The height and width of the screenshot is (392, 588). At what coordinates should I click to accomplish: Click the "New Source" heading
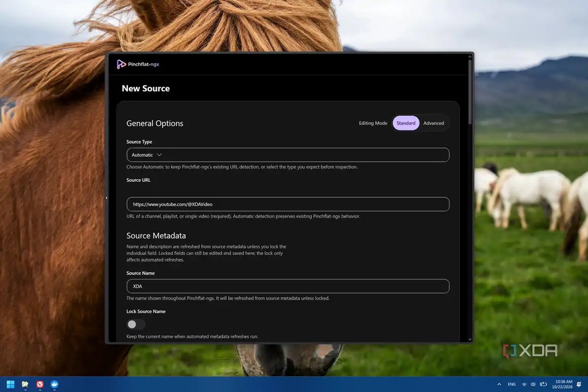[146, 89]
